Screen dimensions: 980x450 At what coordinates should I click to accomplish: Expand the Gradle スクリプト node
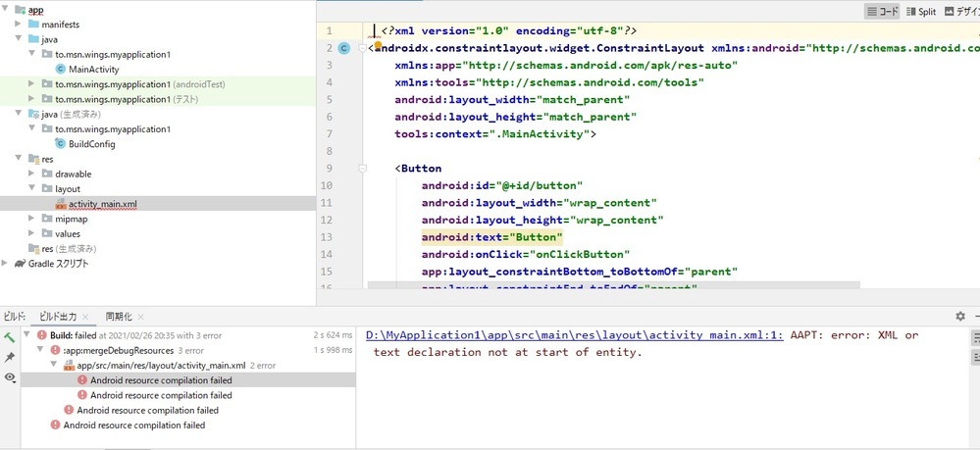click(x=5, y=263)
